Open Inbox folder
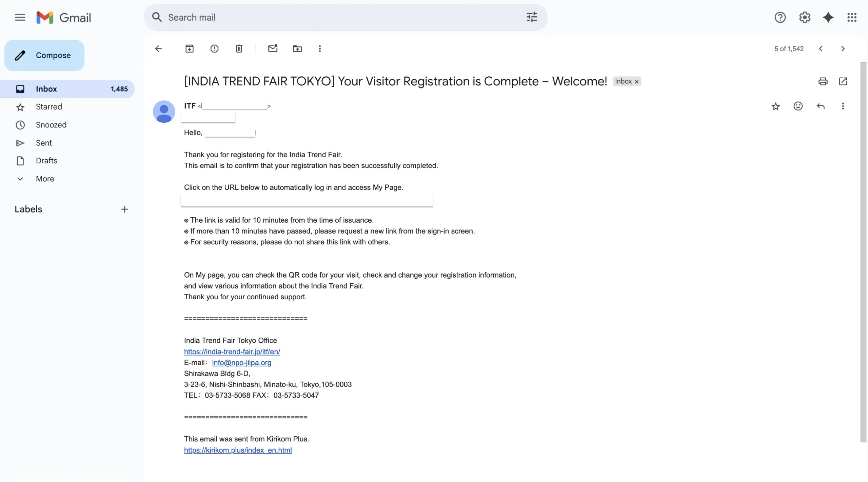The image size is (868, 482). pos(67,89)
